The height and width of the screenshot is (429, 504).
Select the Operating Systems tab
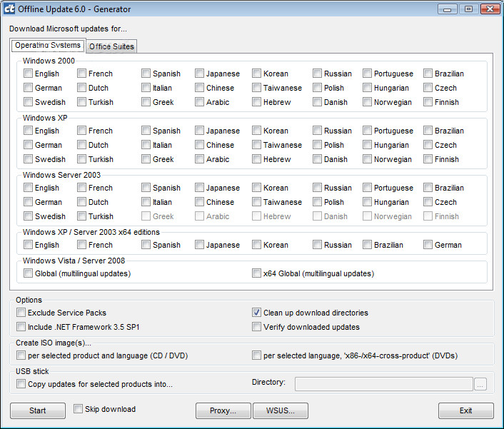click(48, 45)
